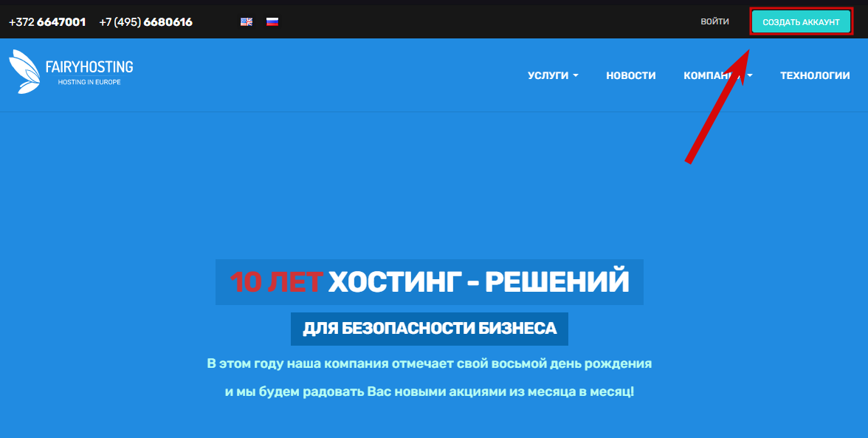Image resolution: width=868 pixels, height=438 pixels.
Task: Click the text about новыми акциями
Action: click(430, 391)
